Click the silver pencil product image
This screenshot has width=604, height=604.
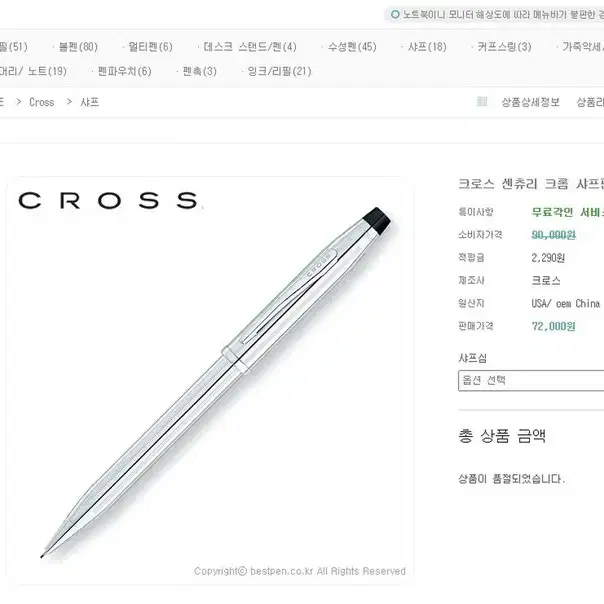click(216, 382)
